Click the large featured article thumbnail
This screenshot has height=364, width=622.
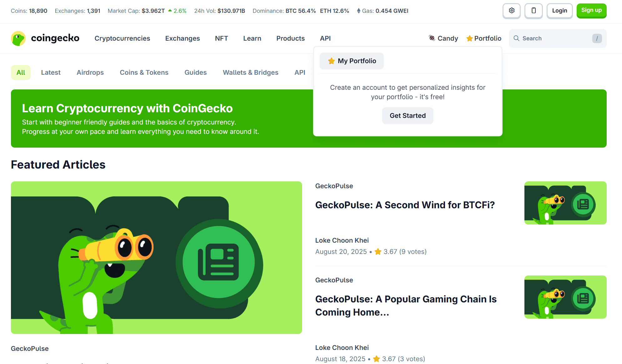(156, 257)
